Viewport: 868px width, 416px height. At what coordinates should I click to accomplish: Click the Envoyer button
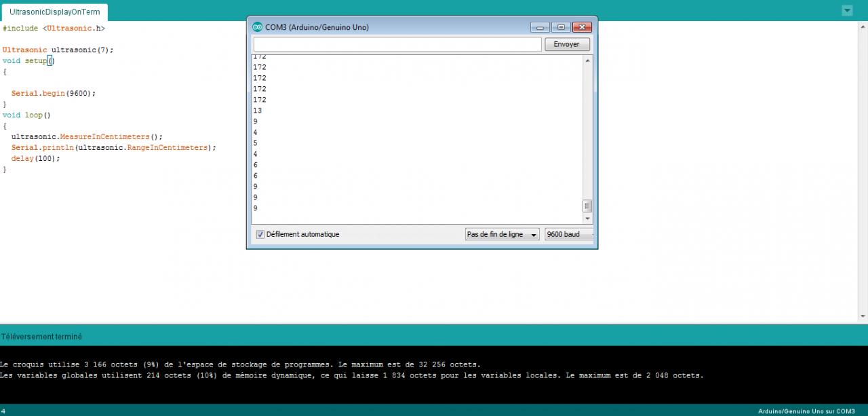(x=567, y=44)
